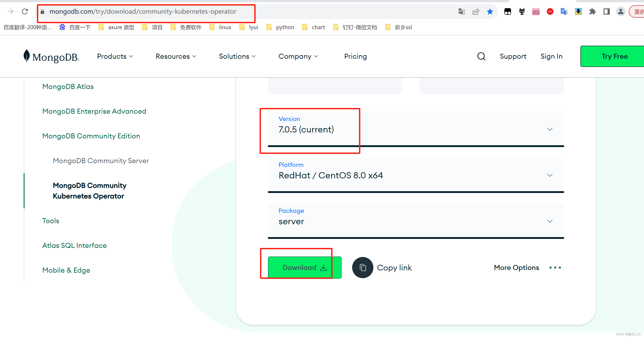Select the MongoDB Atlas sidebar item
The height and width of the screenshot is (338, 644).
coord(68,86)
